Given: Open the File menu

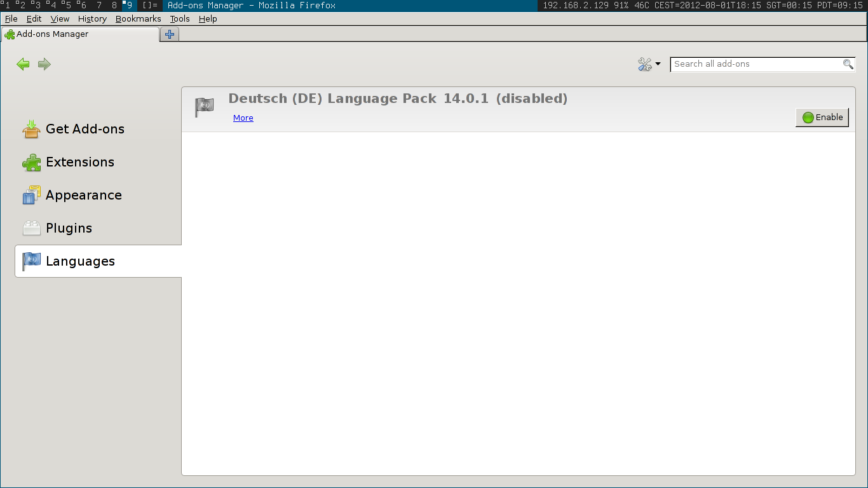Looking at the screenshot, I should click(11, 19).
